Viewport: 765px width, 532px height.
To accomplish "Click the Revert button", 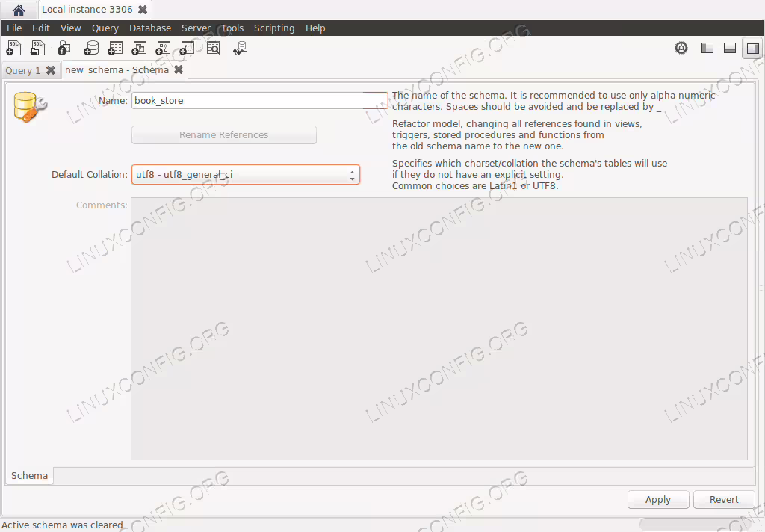I will coord(724,499).
